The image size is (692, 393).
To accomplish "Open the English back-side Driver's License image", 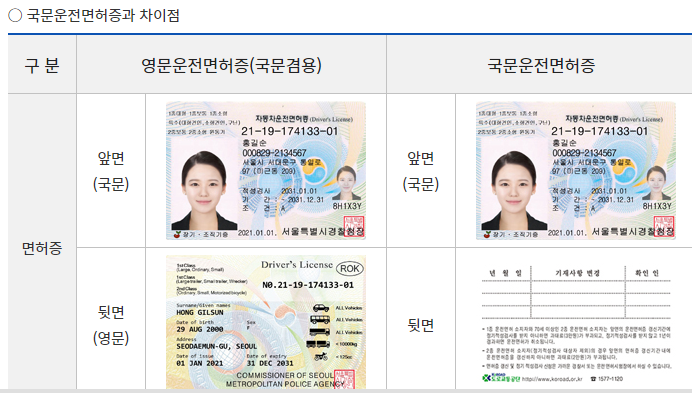I will (x=266, y=322).
